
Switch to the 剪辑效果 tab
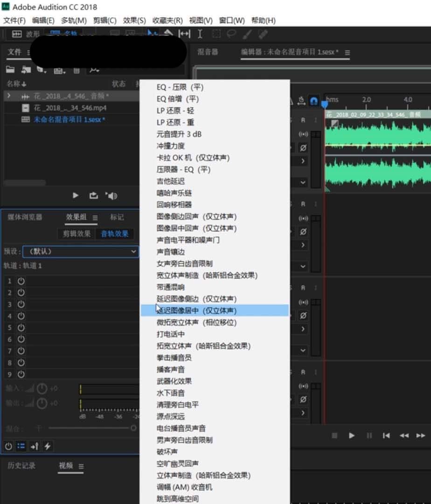tap(76, 233)
